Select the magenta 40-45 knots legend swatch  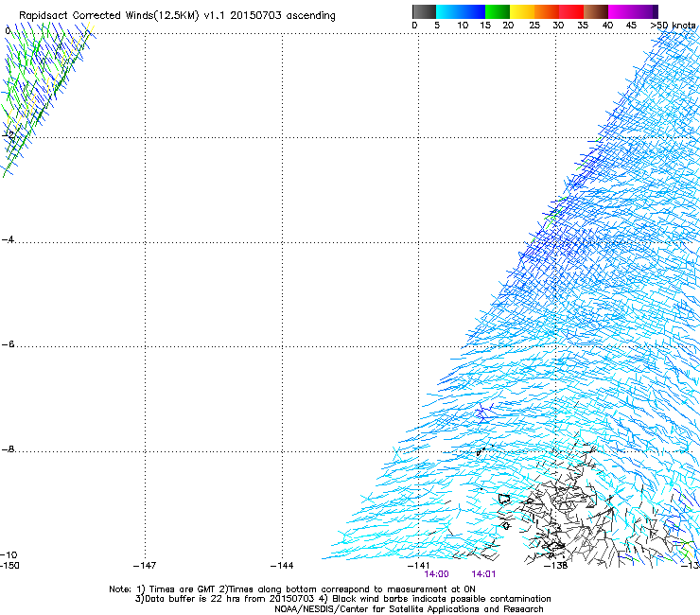click(x=621, y=11)
